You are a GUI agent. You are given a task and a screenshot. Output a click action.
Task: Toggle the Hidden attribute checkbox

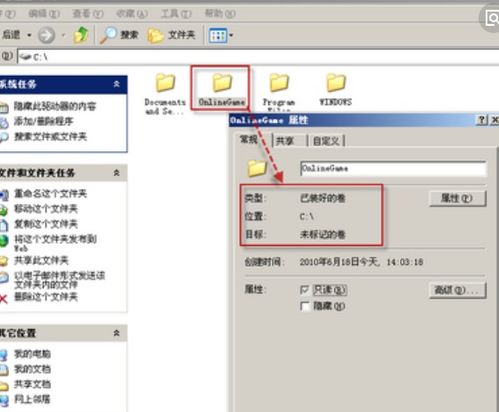[x=305, y=306]
